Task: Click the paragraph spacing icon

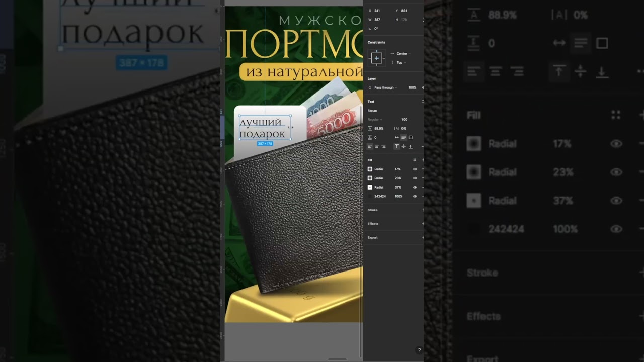Action: (x=370, y=137)
